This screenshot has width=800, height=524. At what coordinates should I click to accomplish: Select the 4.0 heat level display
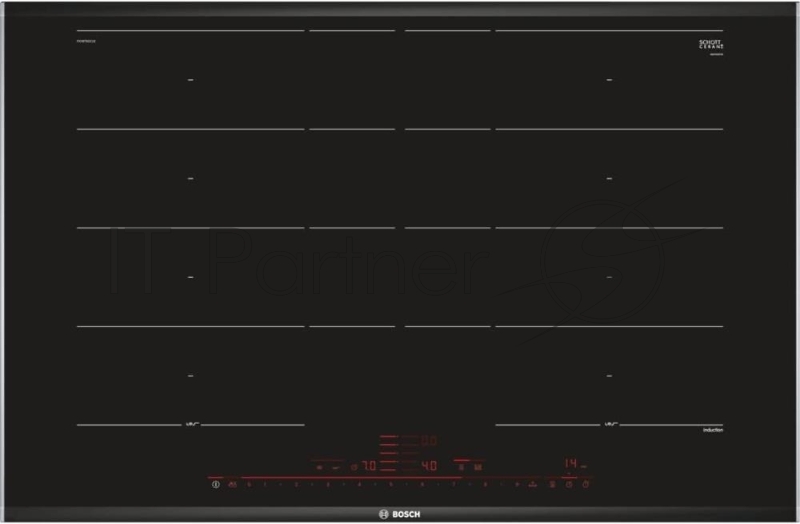click(x=428, y=466)
